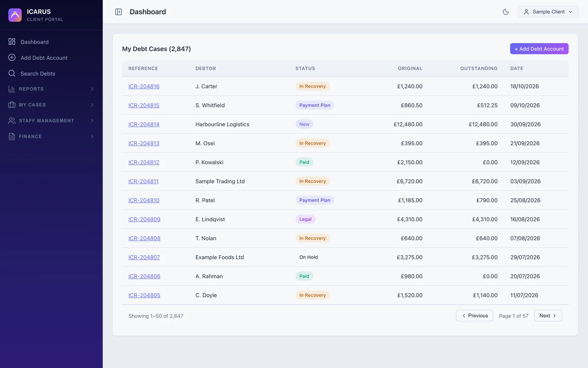Click the Reference column header
Viewport: 588px width, 368px height.
pos(143,68)
